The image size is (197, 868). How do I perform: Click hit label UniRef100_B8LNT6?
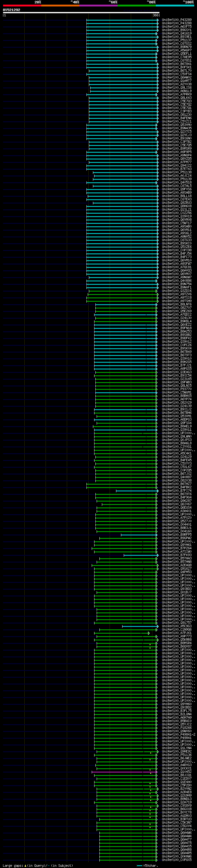click(176, 304)
